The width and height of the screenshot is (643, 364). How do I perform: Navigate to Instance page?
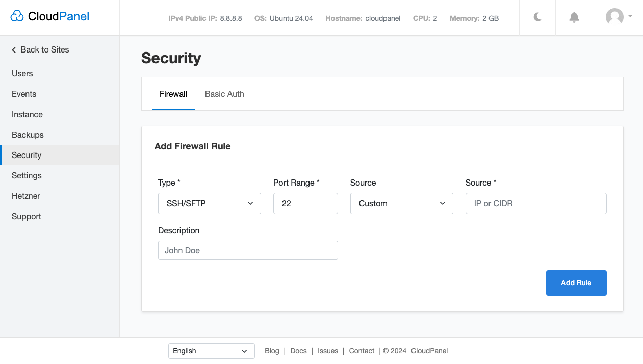click(27, 114)
